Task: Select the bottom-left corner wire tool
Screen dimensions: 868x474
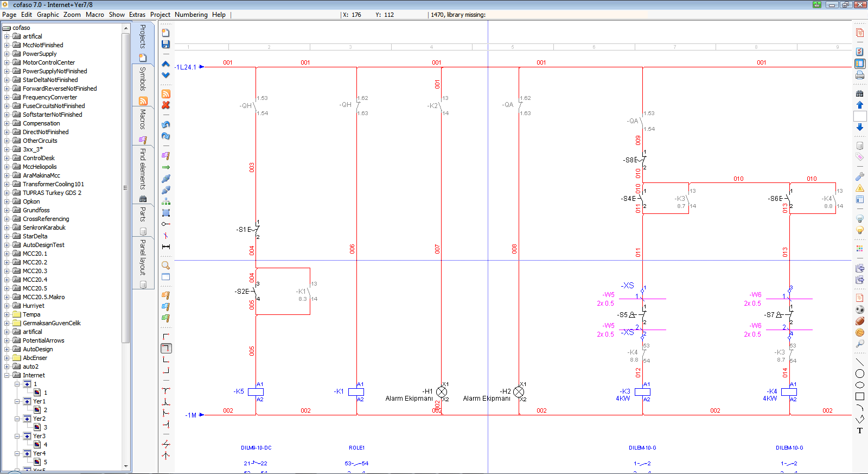Action: [x=165, y=359]
